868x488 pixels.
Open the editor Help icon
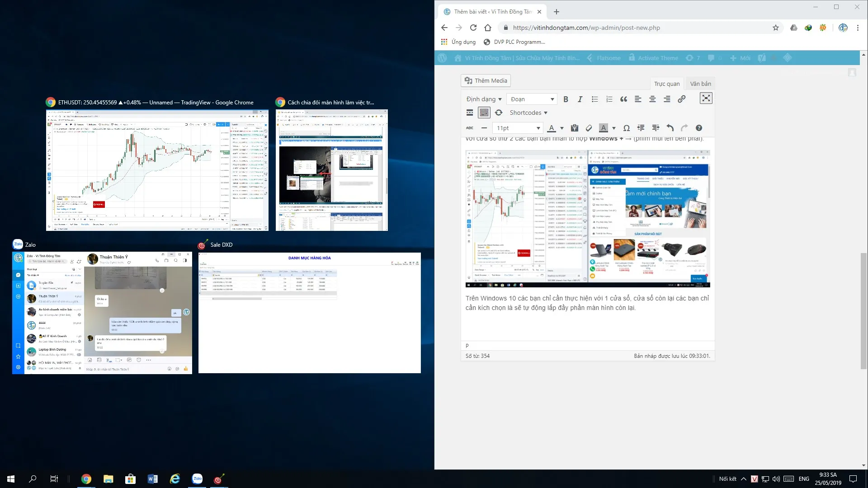coord(699,128)
